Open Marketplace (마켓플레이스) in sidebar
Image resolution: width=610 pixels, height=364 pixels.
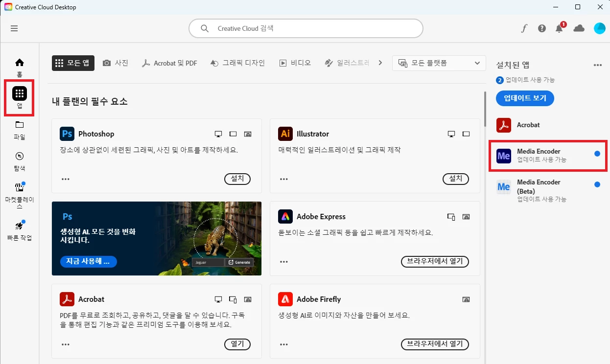(x=20, y=195)
